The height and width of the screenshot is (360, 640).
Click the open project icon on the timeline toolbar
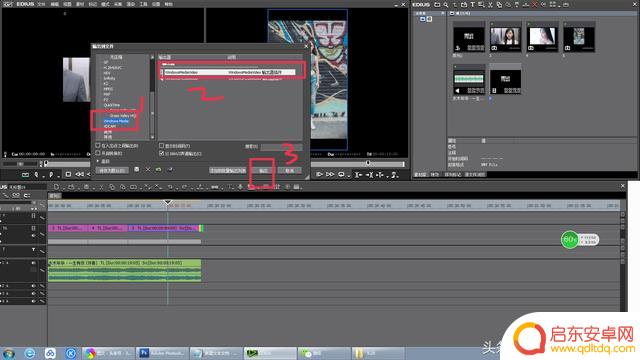coord(71,187)
